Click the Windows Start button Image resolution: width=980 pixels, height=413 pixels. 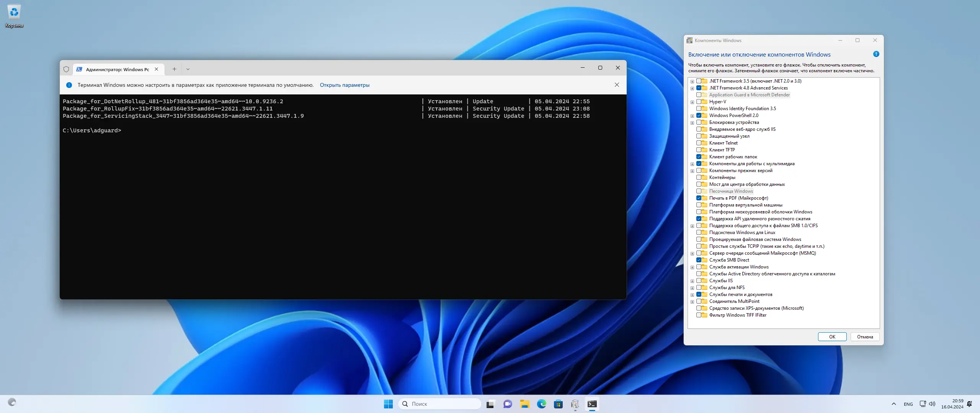388,404
